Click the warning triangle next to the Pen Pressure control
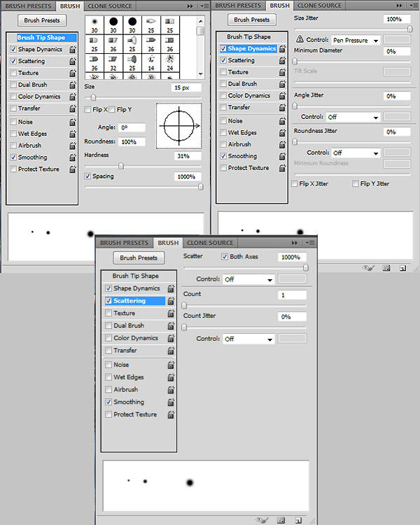 [x=300, y=41]
